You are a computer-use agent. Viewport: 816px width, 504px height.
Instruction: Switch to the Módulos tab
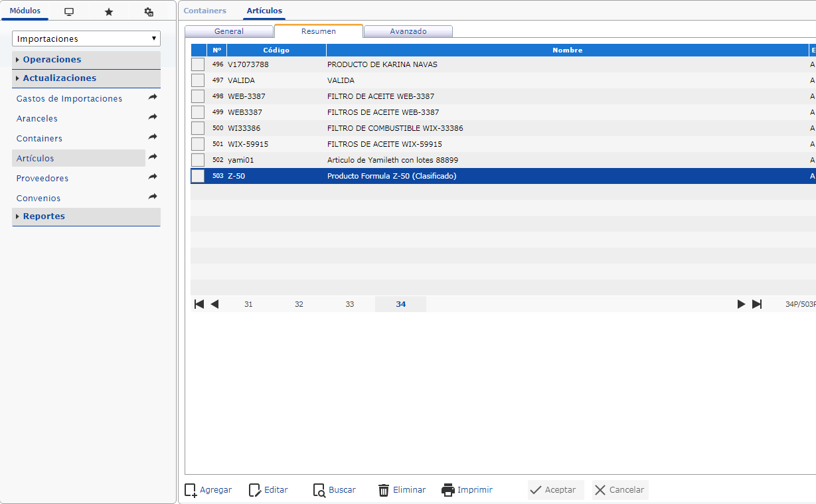pyautogui.click(x=25, y=11)
